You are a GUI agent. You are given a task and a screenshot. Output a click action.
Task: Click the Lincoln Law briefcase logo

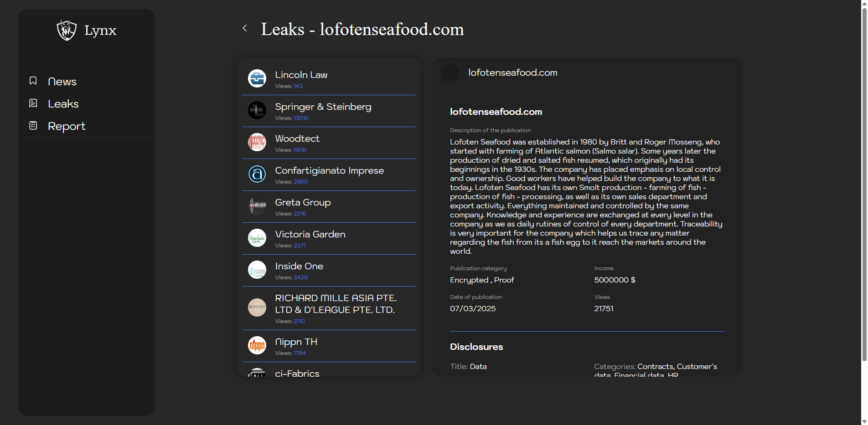pyautogui.click(x=257, y=78)
